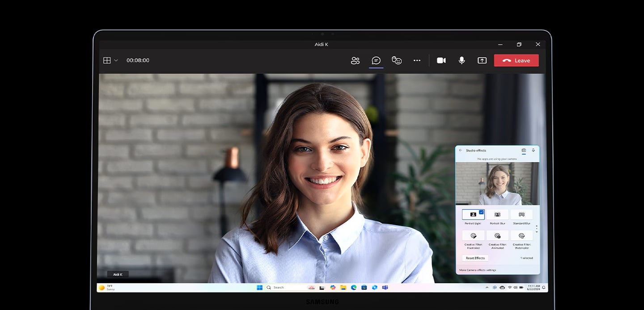The image size is (644, 310).
Task: Switch to the microphone tab in Studio effects
Action: pyautogui.click(x=533, y=151)
